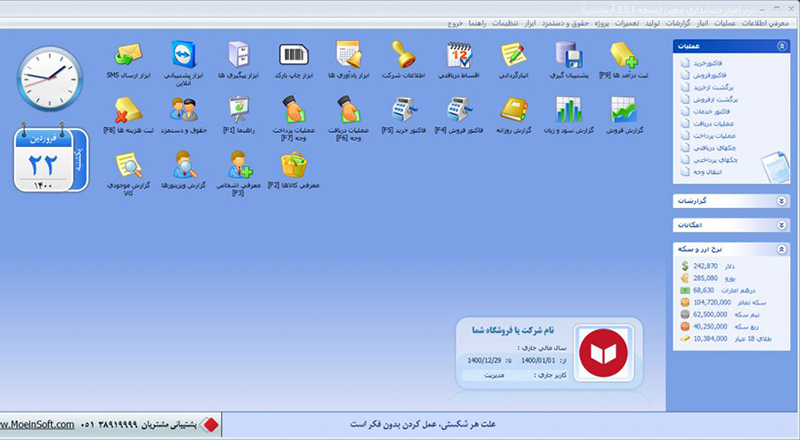Click فاکتور خدمات link
The image size is (800, 440).
(711, 112)
